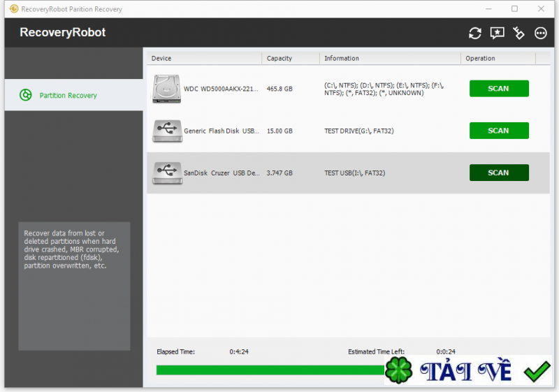Image resolution: width=559 pixels, height=392 pixels.
Task: Click the Capacity column header
Action: pyautogui.click(x=291, y=58)
